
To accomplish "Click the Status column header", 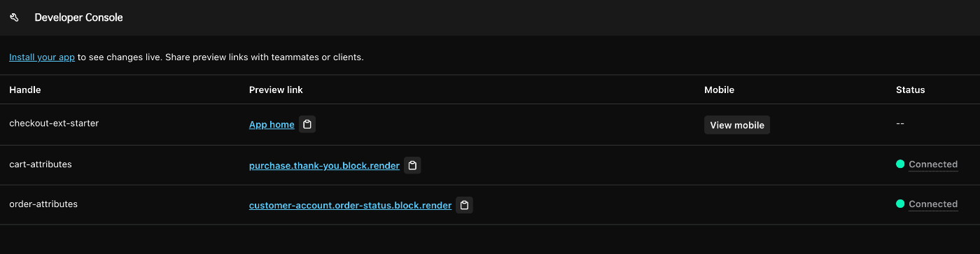I will coord(910,90).
